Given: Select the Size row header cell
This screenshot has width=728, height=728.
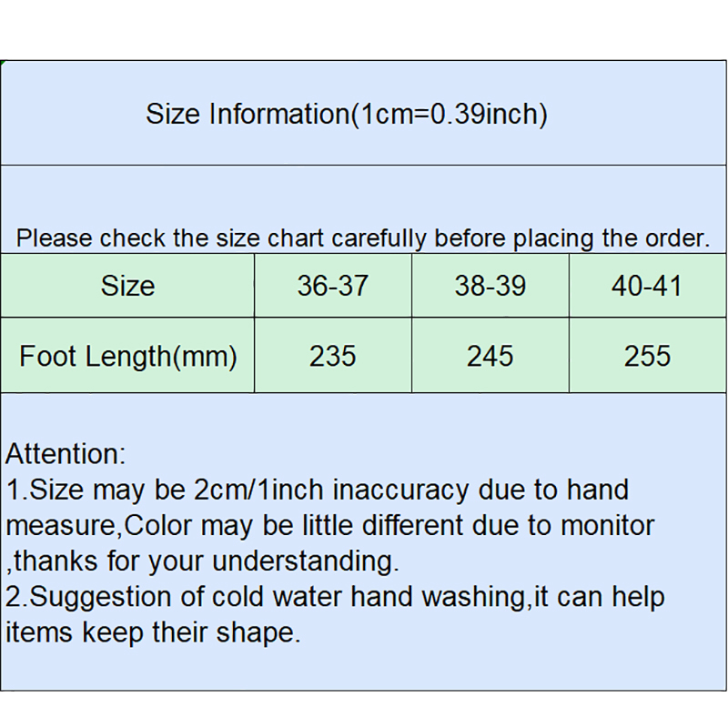Looking at the screenshot, I should 127,286.
